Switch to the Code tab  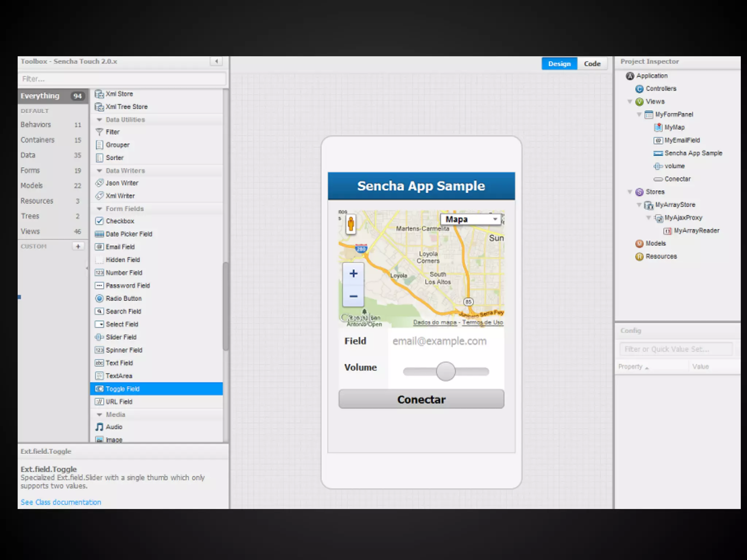(x=592, y=64)
